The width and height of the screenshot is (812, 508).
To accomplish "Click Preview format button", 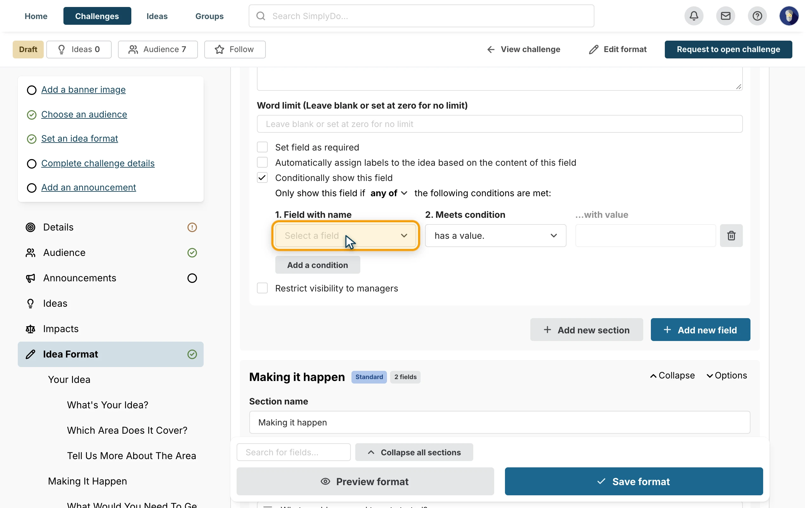I will [365, 481].
